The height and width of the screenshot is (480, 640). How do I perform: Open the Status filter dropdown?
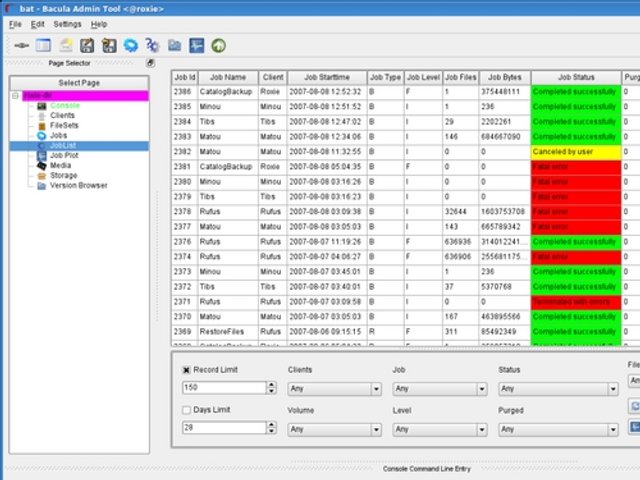(558, 389)
